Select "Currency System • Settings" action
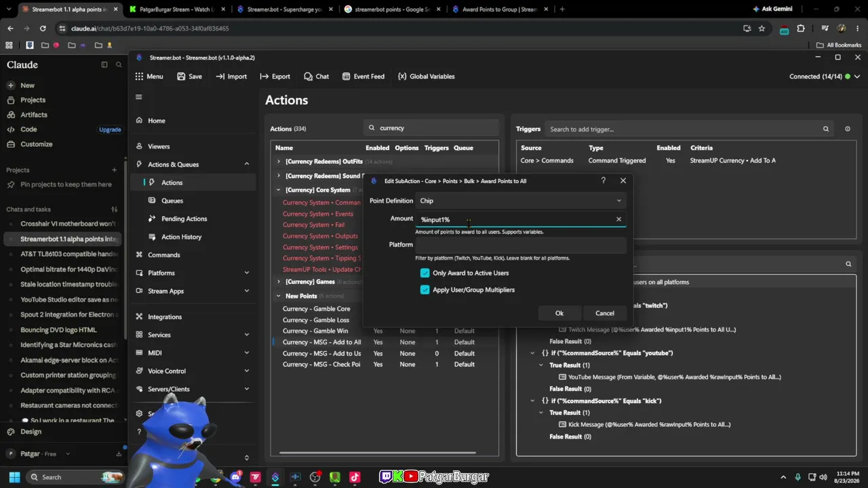Screen dimensions: 868x488 (x=320, y=247)
